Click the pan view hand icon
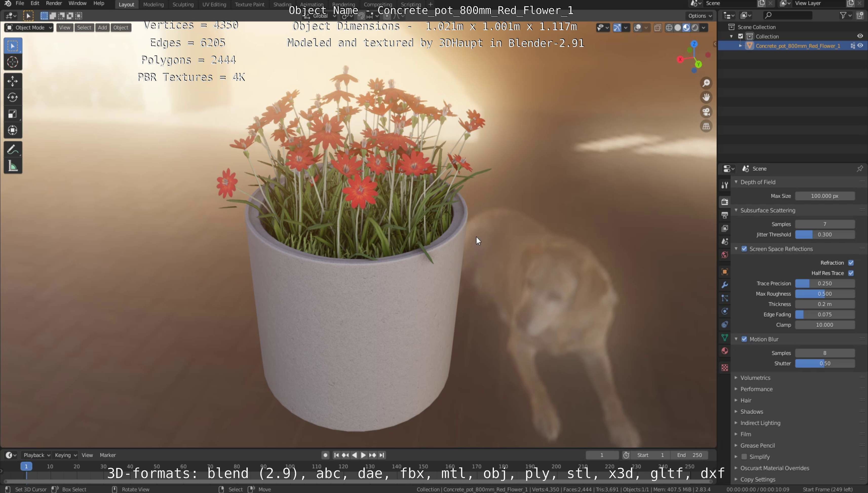 (x=706, y=98)
